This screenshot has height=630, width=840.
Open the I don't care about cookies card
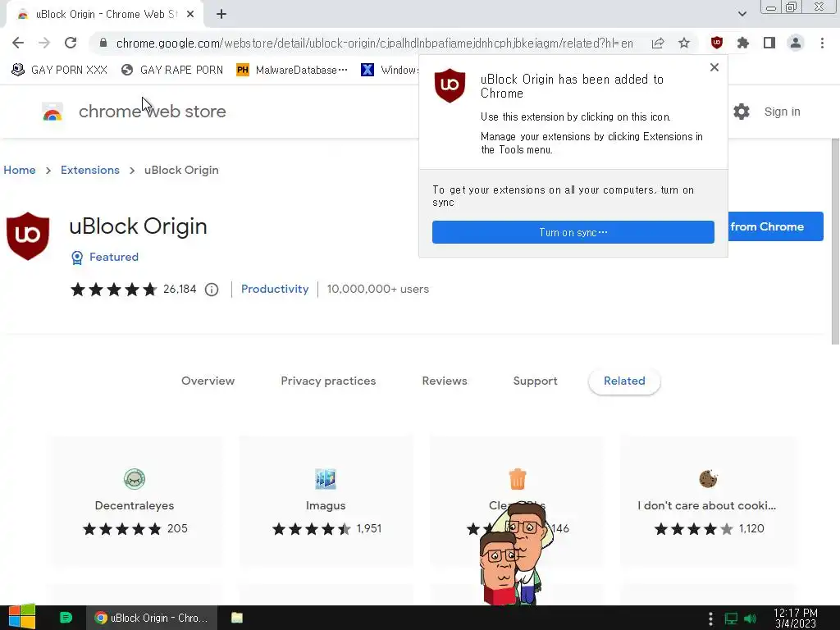tap(708, 501)
